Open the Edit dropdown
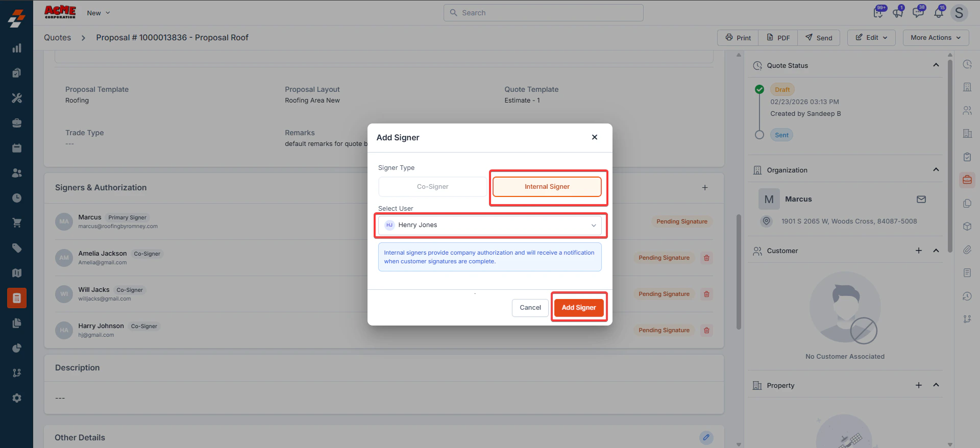Screen dimensions: 980x448 pos(871,38)
